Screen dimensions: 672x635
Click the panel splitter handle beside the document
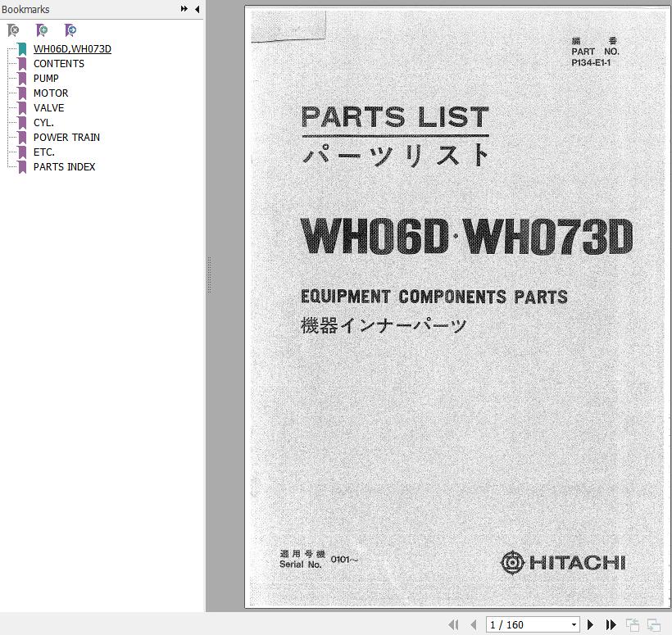[x=209, y=274]
